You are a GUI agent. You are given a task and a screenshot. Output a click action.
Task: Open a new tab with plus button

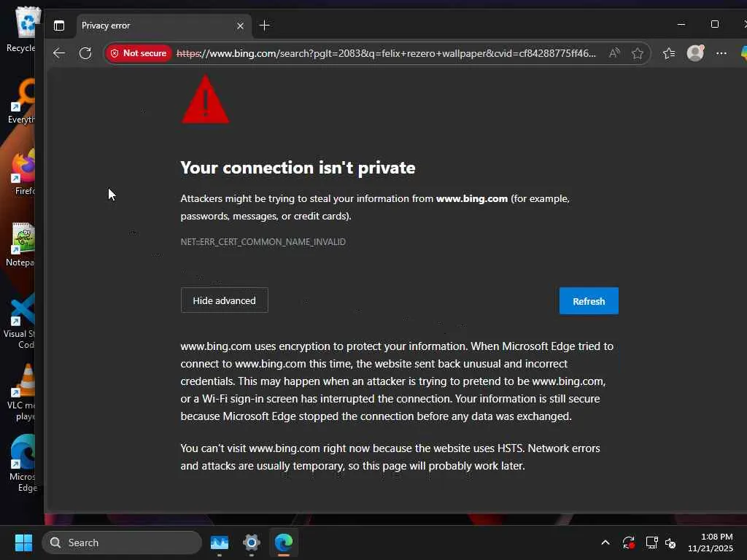(x=264, y=26)
